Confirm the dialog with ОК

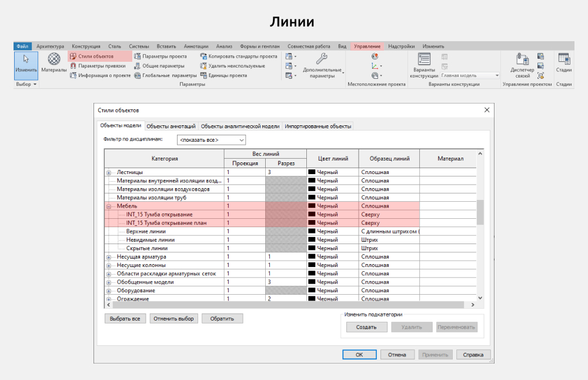pyautogui.click(x=359, y=355)
